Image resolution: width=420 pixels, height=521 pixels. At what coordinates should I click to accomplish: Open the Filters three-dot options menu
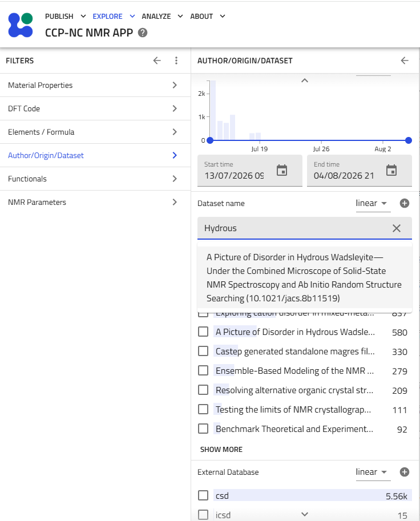[x=176, y=60]
